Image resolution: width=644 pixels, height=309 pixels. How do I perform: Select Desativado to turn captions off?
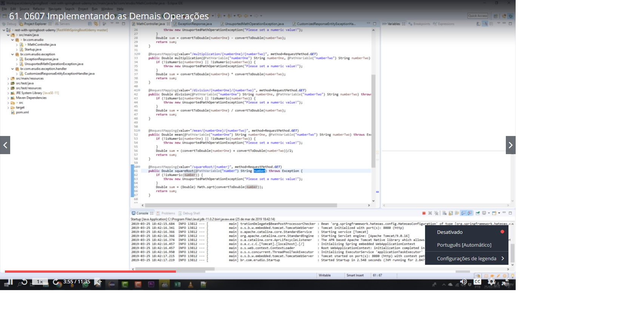click(x=450, y=232)
